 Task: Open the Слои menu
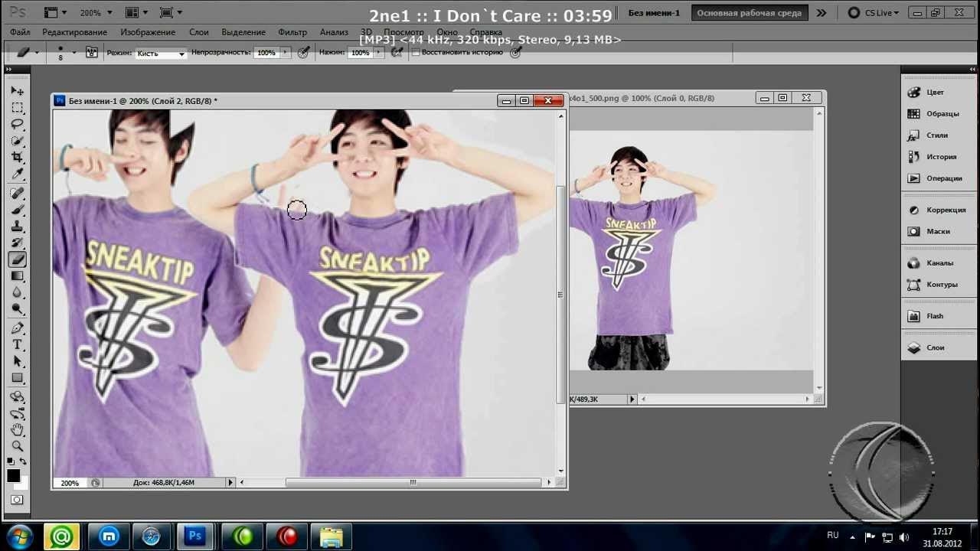click(x=198, y=32)
